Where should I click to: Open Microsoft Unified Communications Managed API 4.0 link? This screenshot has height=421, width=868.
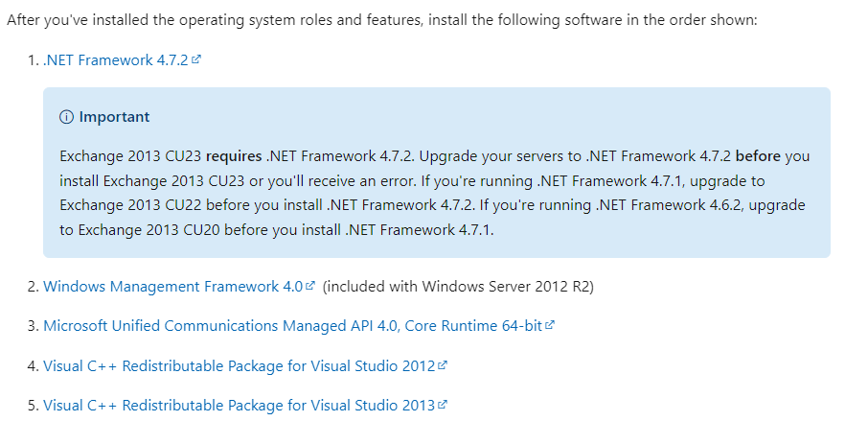tap(292, 326)
